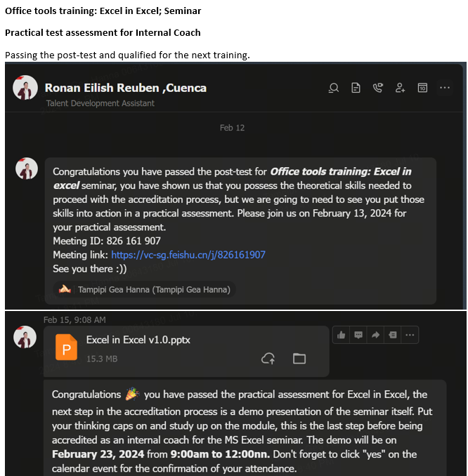Save the pptx file to cloud drive
The width and height of the screenshot is (468, 476).
pos(268,359)
